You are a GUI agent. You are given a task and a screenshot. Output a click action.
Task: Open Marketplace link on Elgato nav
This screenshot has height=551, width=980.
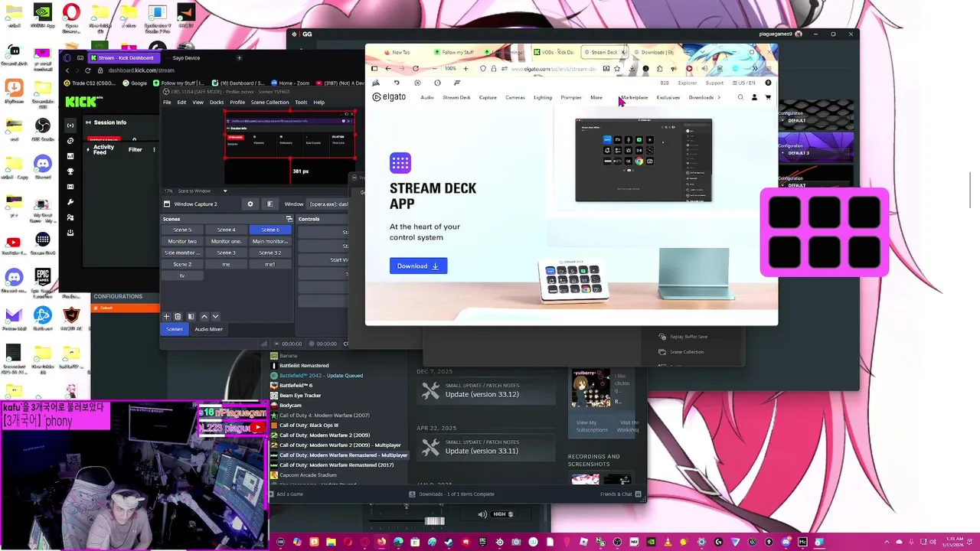tap(634, 97)
